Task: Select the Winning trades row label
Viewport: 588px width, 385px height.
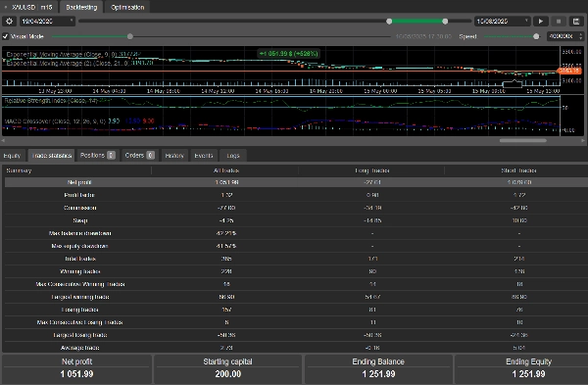Action: [x=80, y=271]
